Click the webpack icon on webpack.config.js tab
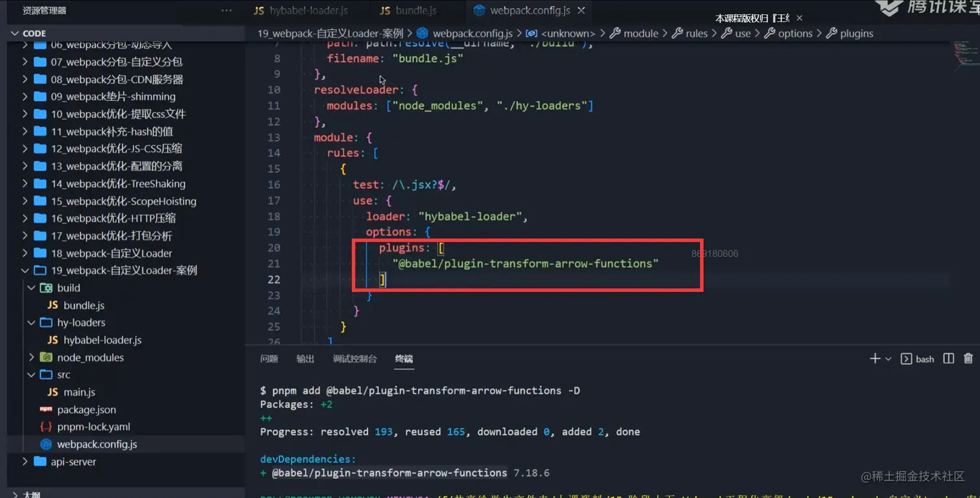 point(480,10)
